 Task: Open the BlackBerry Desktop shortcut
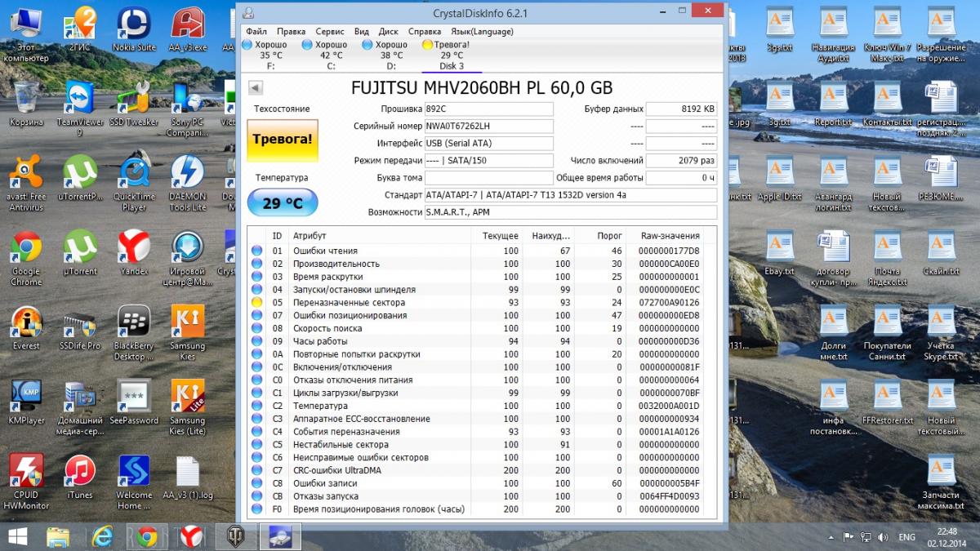[x=134, y=334]
